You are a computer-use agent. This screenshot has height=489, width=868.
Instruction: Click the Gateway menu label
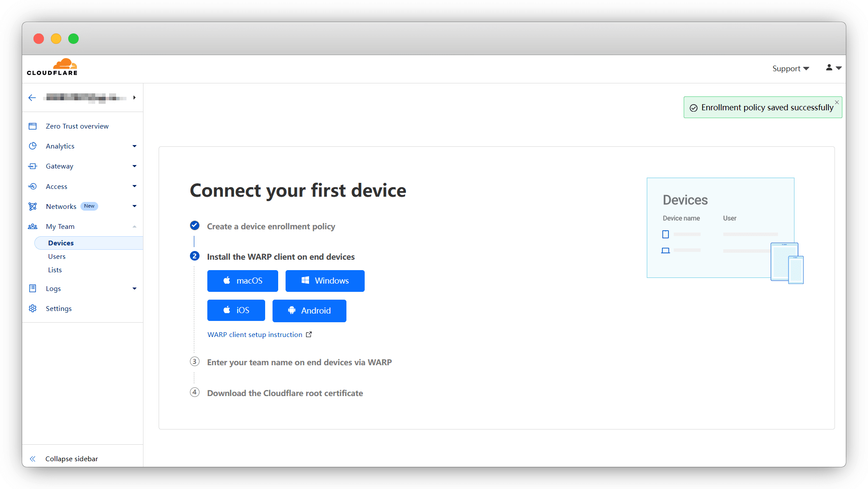[60, 166]
